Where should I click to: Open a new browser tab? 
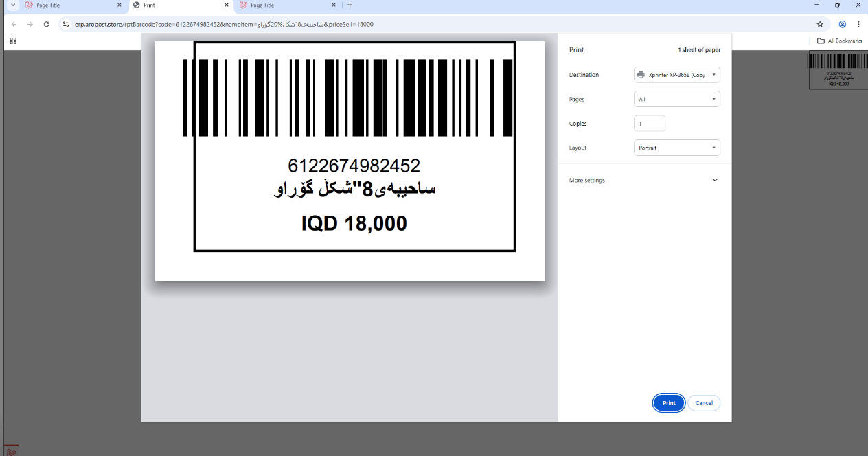350,5
